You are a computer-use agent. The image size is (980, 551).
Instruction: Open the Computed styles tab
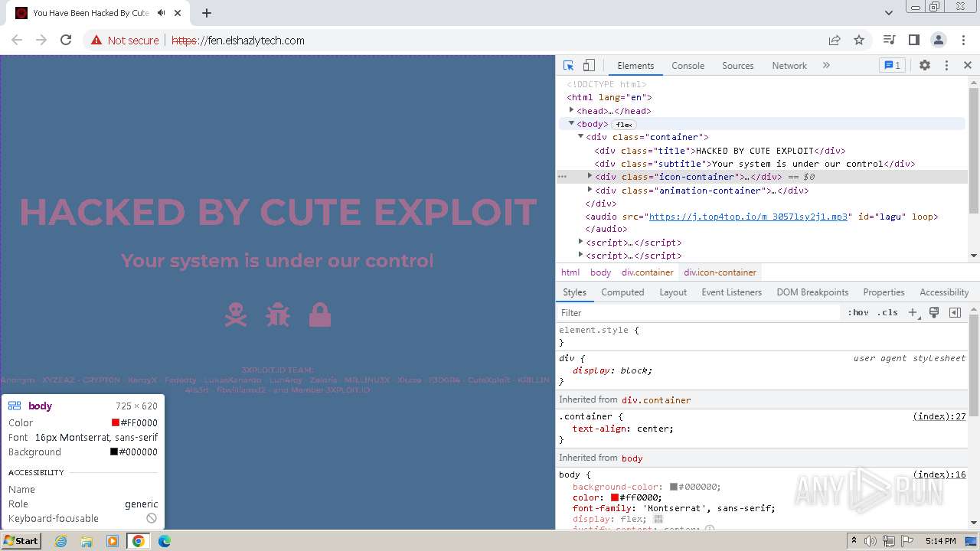622,292
